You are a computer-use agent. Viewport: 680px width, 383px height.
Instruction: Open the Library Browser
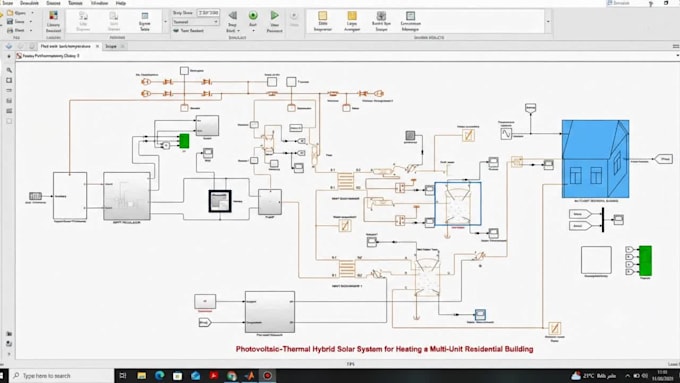coord(53,21)
